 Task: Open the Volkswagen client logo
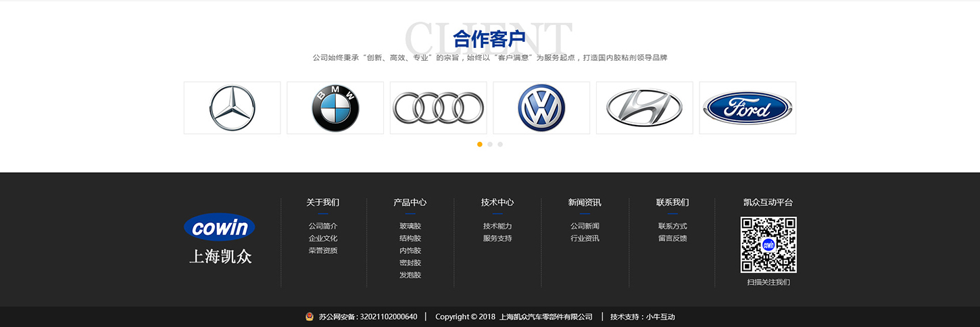tap(541, 108)
